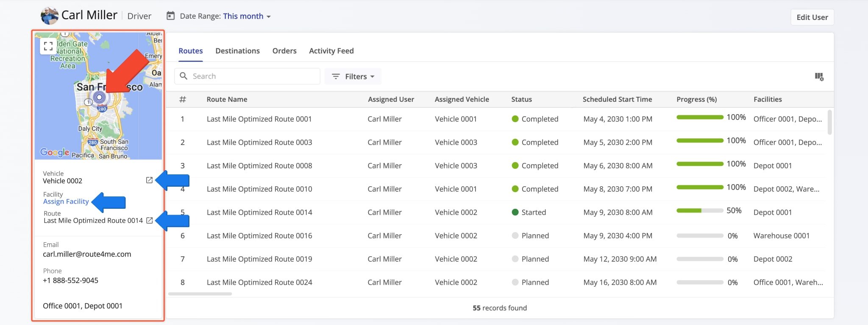Switch to the Destinations tab

(237, 51)
